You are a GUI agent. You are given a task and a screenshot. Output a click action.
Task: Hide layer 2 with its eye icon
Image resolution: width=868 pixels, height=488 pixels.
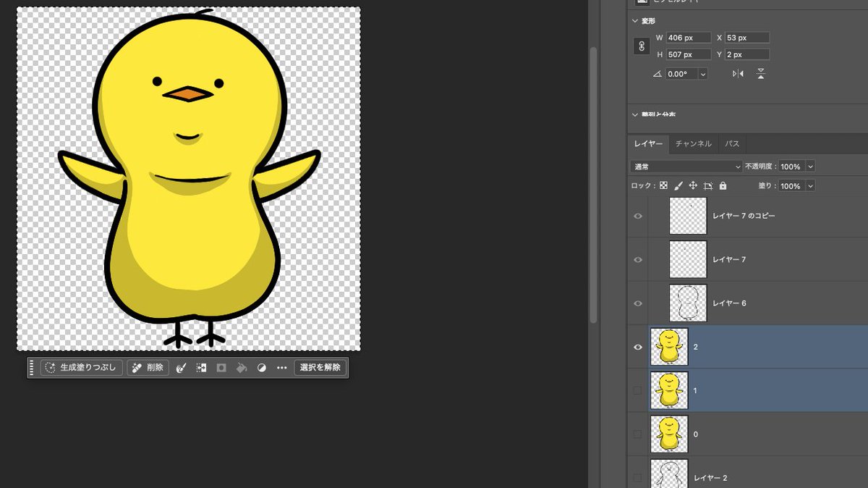click(638, 347)
